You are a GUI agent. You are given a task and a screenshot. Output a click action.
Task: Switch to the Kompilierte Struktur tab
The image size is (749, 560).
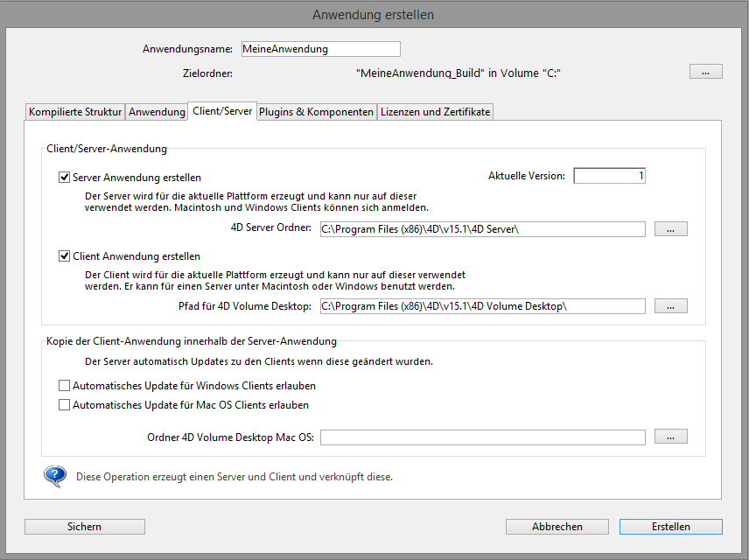[75, 112]
